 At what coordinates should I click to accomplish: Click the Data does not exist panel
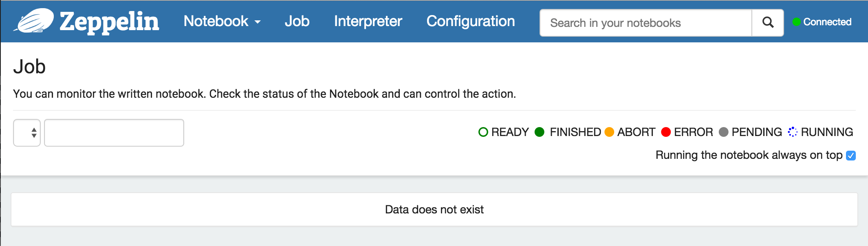click(x=434, y=209)
